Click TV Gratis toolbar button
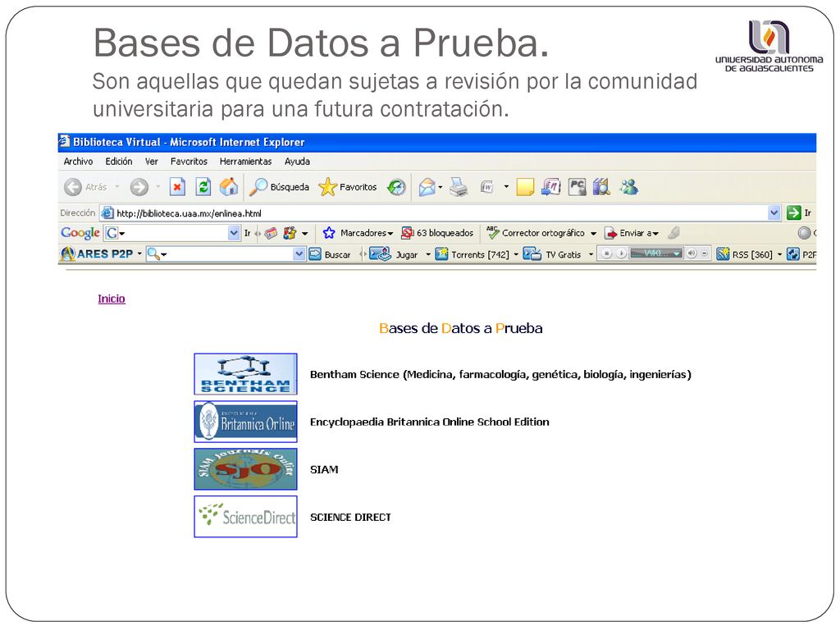Screen dimensions: 840x630 point(552,254)
